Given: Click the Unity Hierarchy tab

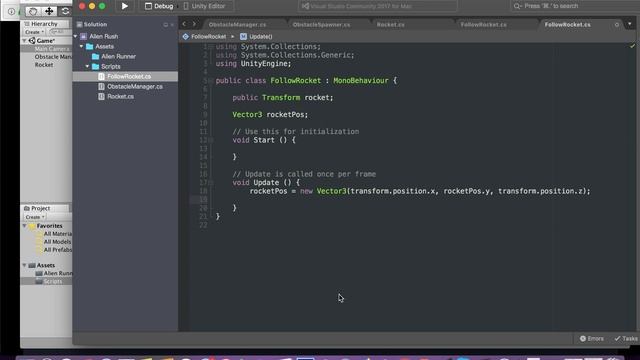Looking at the screenshot, I should click(x=41, y=24).
